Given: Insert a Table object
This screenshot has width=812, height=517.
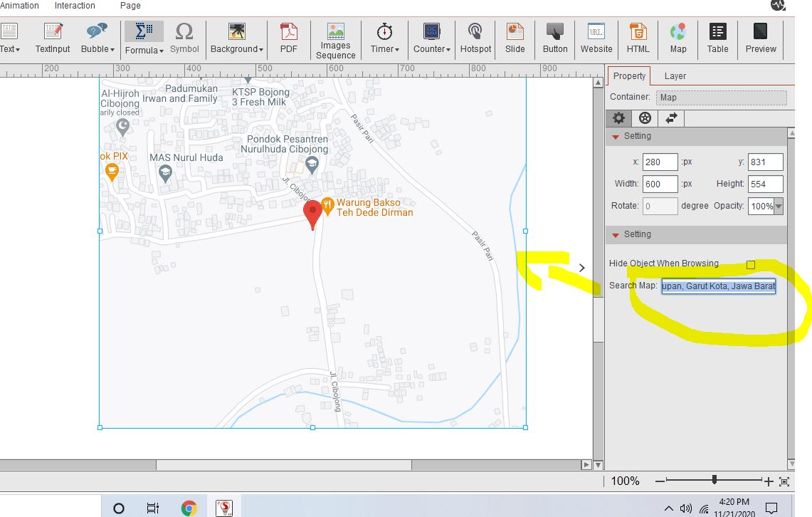Looking at the screenshot, I should pos(717,38).
